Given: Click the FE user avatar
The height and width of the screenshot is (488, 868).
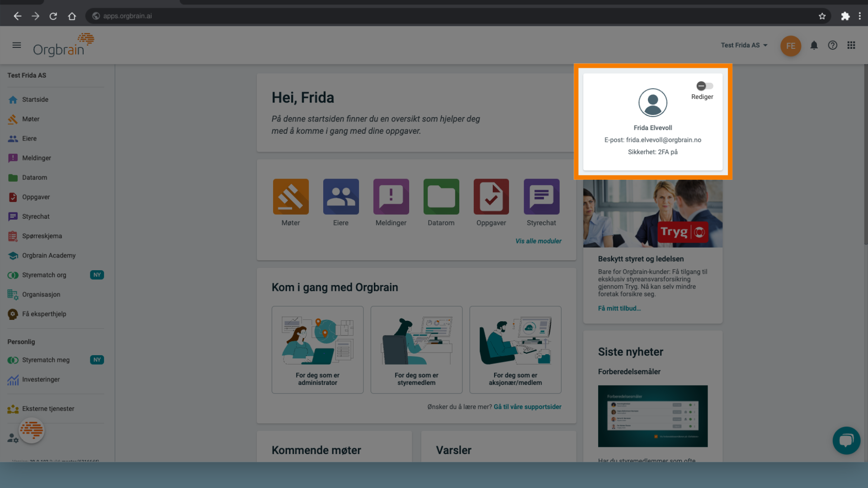Looking at the screenshot, I should point(791,46).
